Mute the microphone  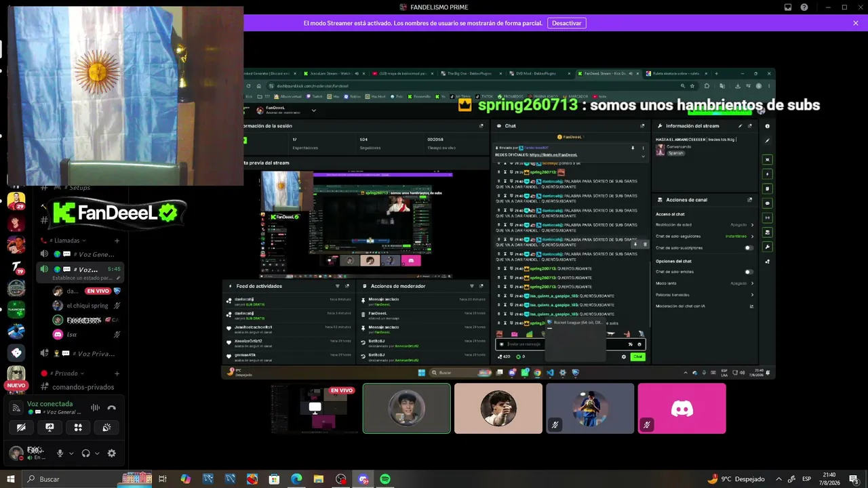60,453
